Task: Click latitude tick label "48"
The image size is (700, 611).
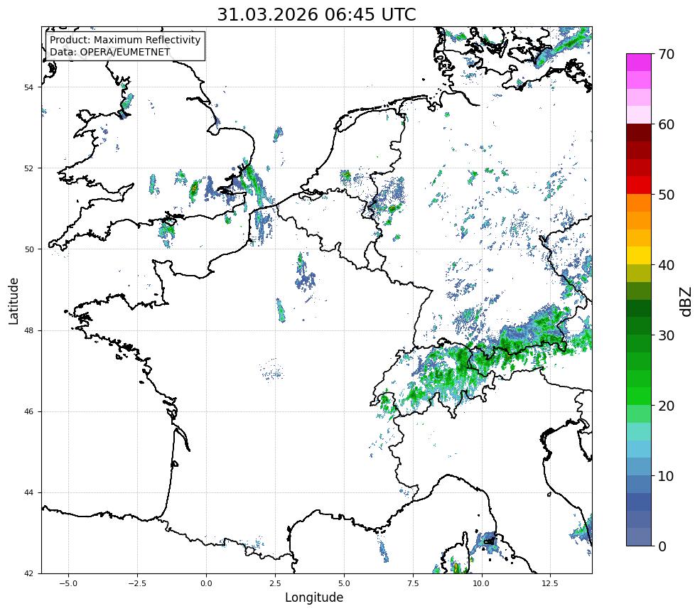Action: point(28,330)
